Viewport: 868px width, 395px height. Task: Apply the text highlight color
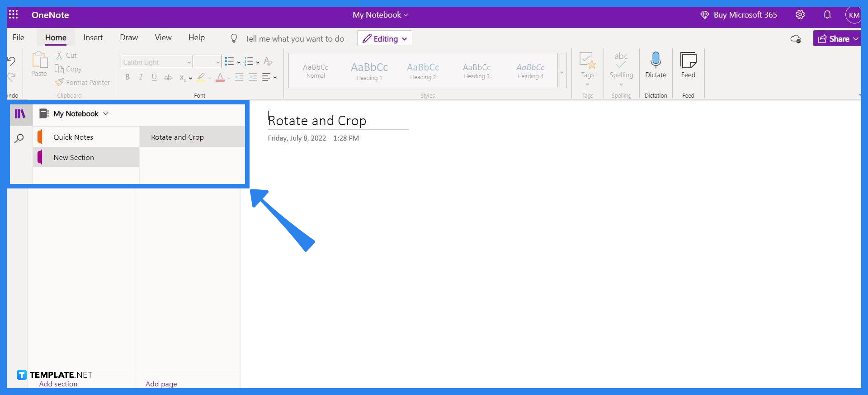pos(201,77)
